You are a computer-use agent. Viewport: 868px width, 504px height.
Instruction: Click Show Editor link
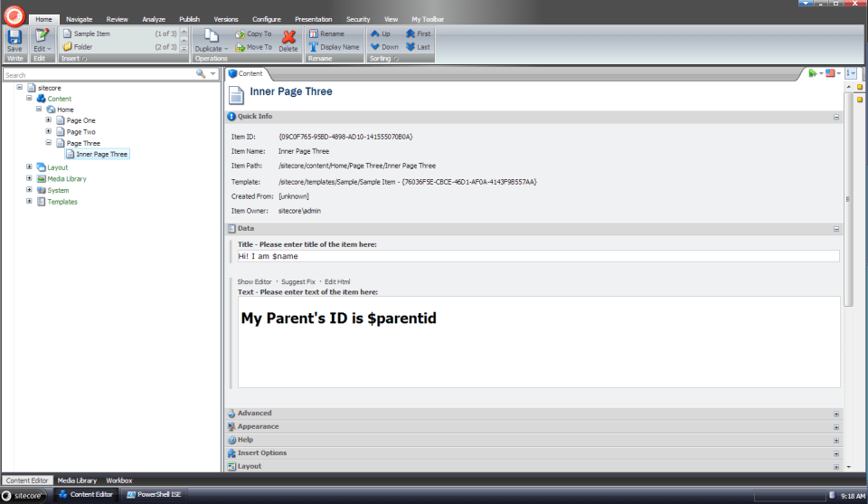[254, 282]
